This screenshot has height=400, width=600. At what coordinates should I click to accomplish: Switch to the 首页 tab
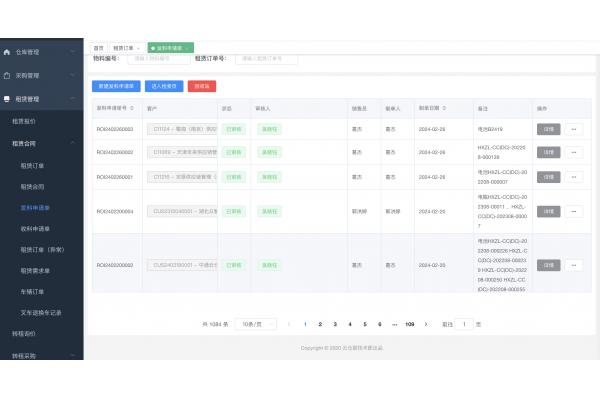pos(99,47)
